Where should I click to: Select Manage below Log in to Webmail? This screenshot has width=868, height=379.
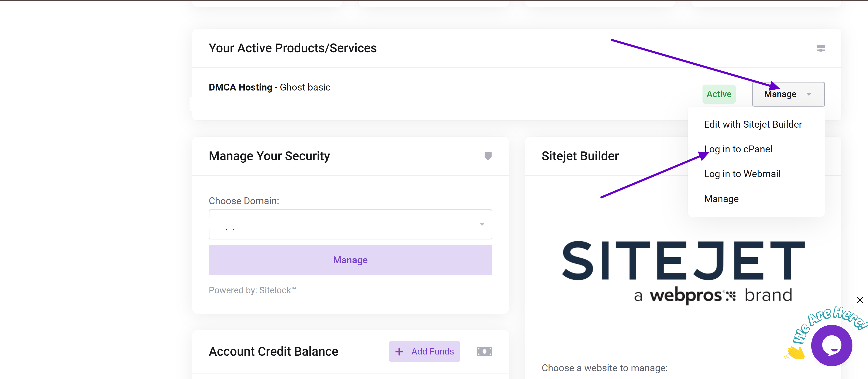(721, 199)
